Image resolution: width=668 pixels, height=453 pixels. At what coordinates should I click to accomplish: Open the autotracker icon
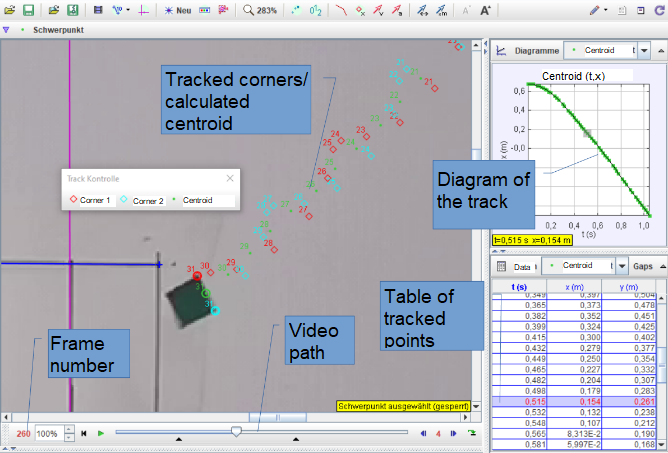pos(223,10)
